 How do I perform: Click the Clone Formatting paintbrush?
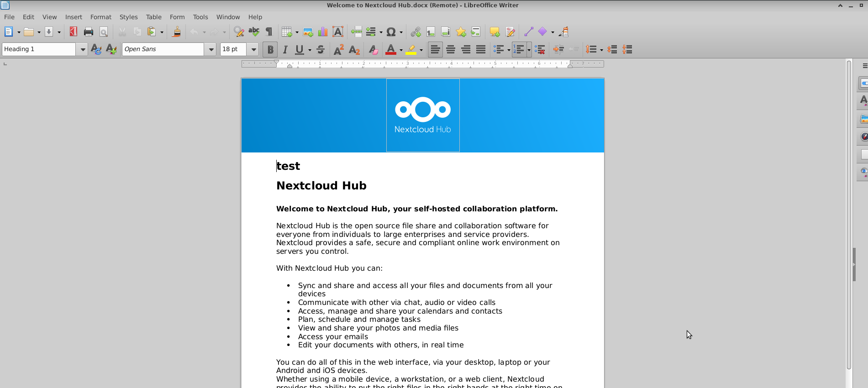click(x=176, y=32)
